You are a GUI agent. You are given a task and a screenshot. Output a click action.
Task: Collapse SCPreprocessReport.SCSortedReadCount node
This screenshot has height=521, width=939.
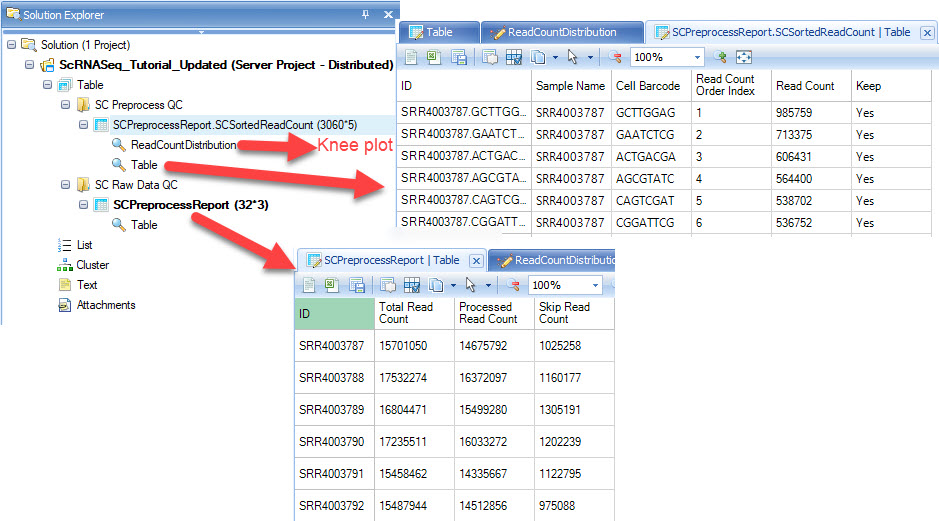click(x=83, y=125)
